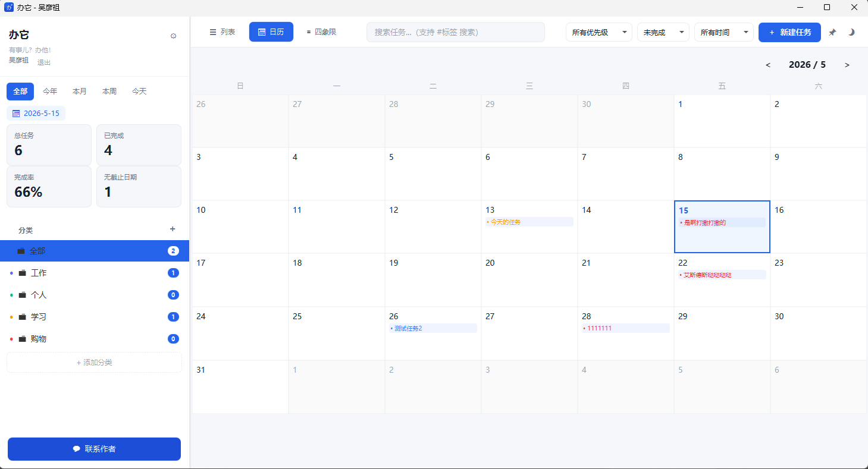
Task: Click the 完成率 statistics card
Action: tap(49, 187)
